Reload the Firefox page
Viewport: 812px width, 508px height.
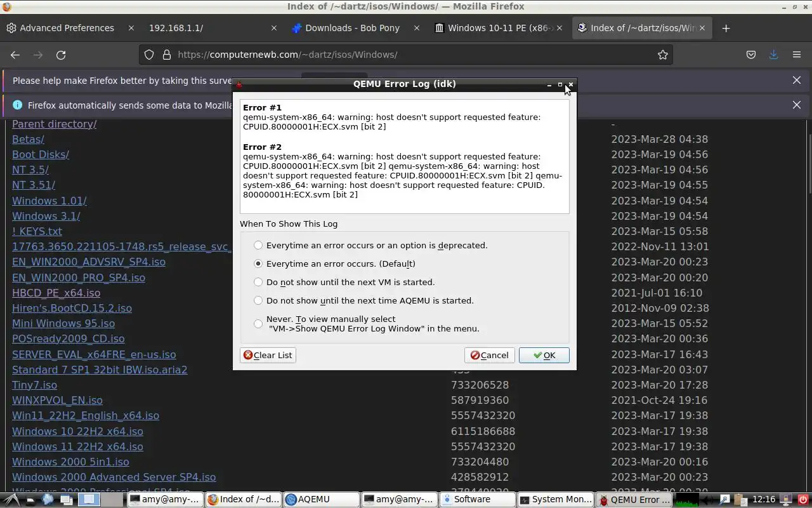(61, 55)
